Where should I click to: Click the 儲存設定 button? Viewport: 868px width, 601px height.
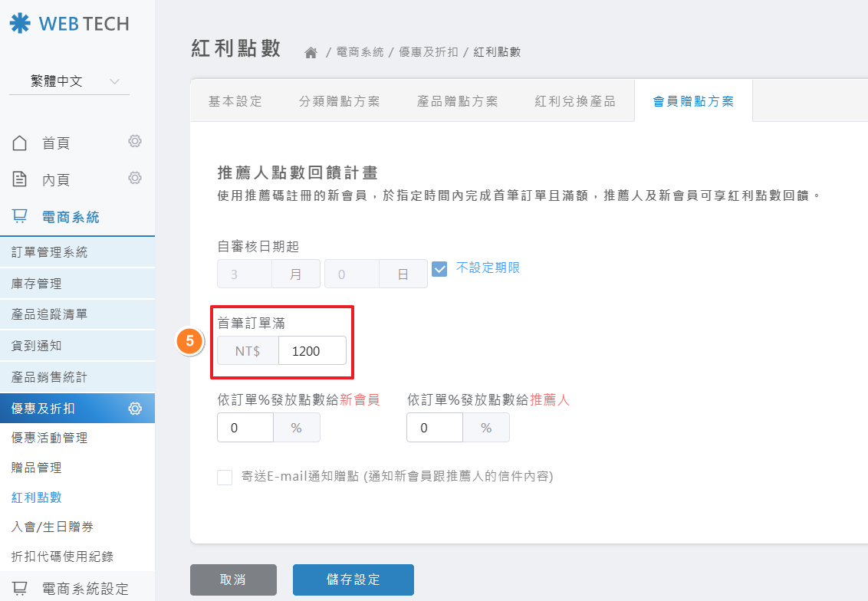(353, 580)
